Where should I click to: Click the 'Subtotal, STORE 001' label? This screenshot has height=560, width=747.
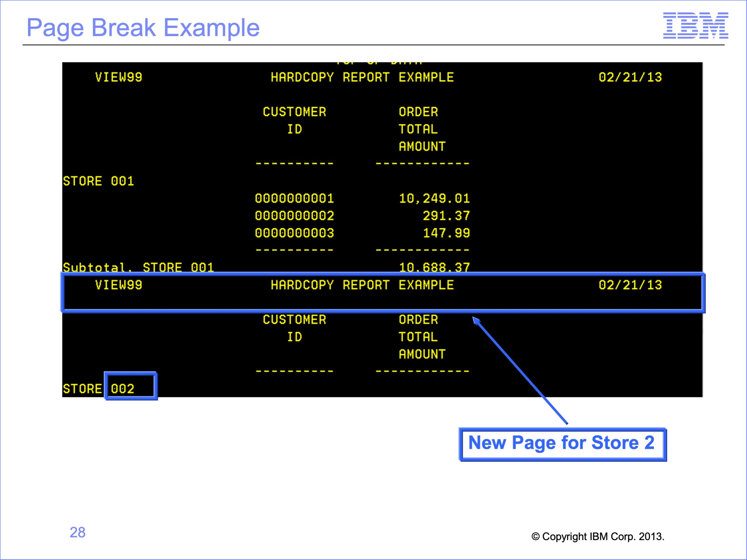point(139,267)
